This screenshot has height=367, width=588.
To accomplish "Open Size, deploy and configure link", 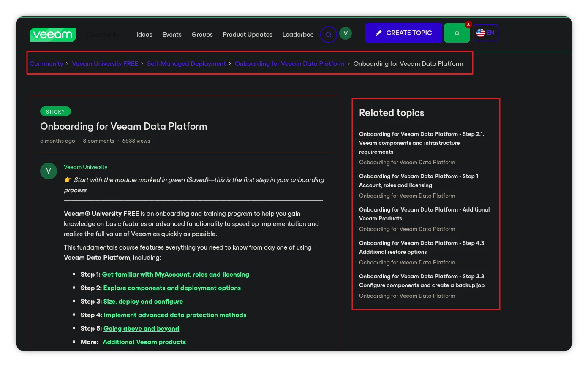I will pyautogui.click(x=143, y=302).
